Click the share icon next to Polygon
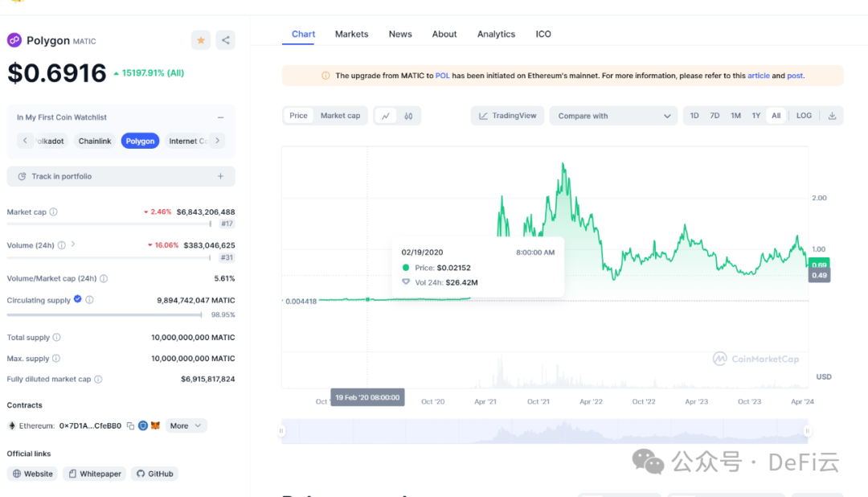Viewport: 868px width, 497px height. point(225,40)
